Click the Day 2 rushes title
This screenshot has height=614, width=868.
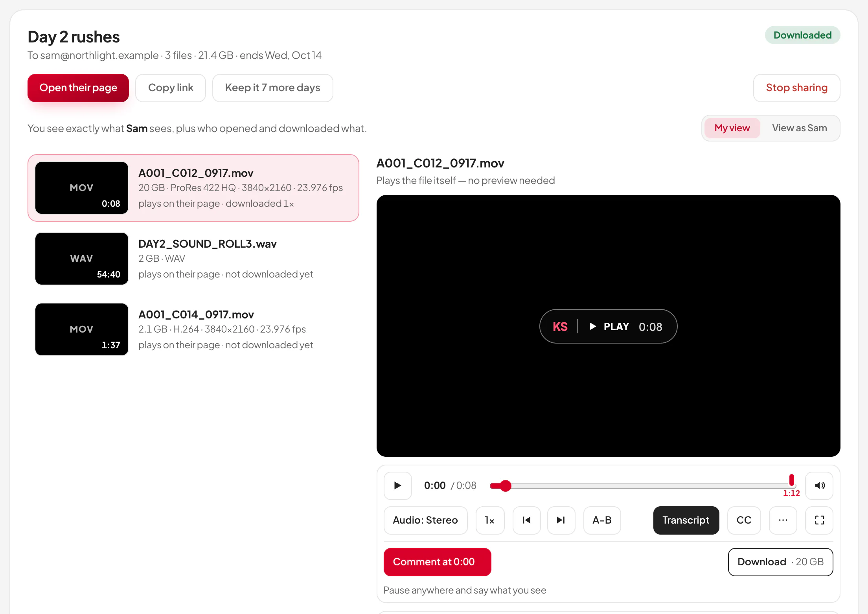(x=74, y=37)
